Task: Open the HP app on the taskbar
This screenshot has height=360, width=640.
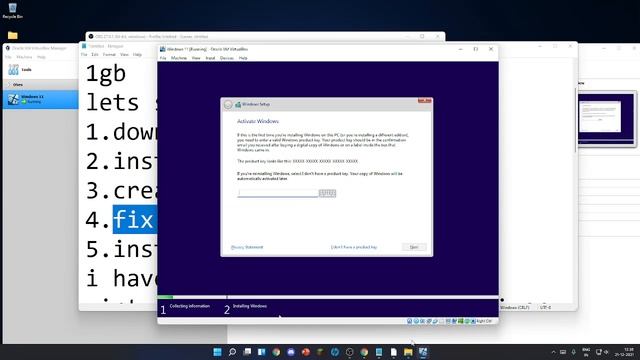Action: [x=335, y=352]
